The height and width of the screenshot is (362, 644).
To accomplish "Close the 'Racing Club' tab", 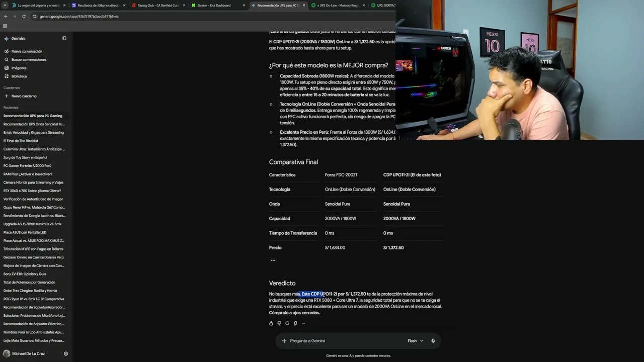I will pyautogui.click(x=184, y=6).
